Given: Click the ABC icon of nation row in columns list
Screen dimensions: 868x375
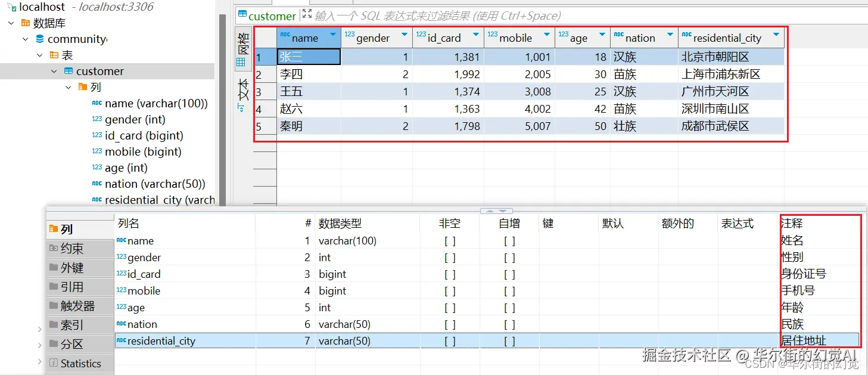Looking at the screenshot, I should 122,324.
